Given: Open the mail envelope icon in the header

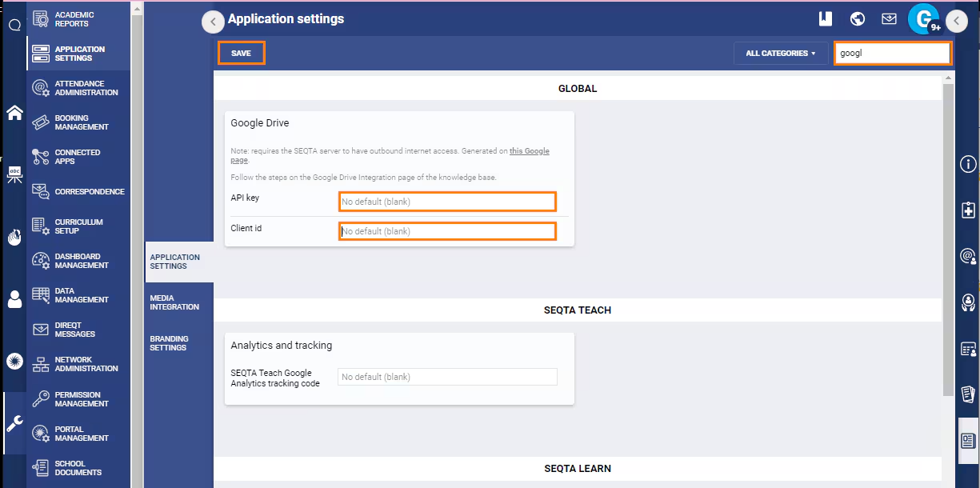Looking at the screenshot, I should (889, 19).
